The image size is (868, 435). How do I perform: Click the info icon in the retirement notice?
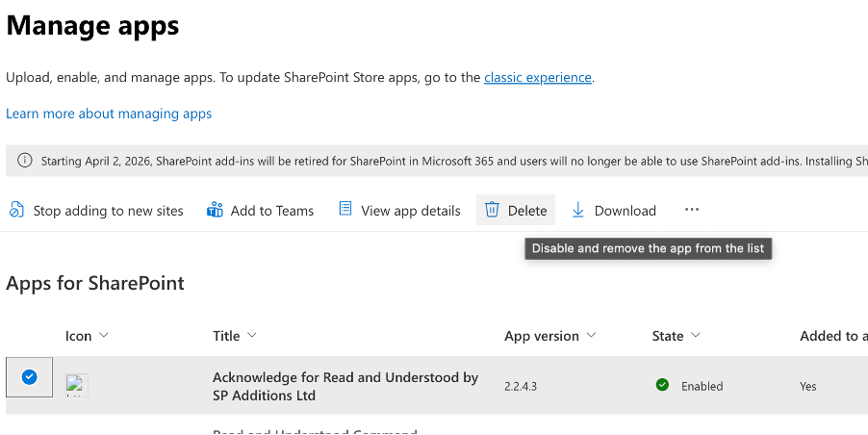(24, 161)
